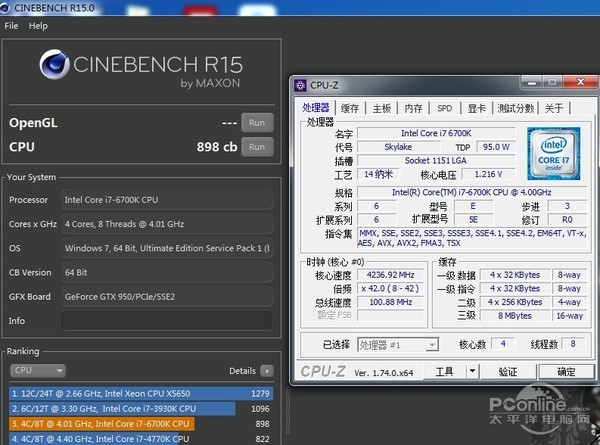Click the TDP value 95.0 W
Image resolution: width=600 pixels, height=445 pixels.
[x=496, y=147]
